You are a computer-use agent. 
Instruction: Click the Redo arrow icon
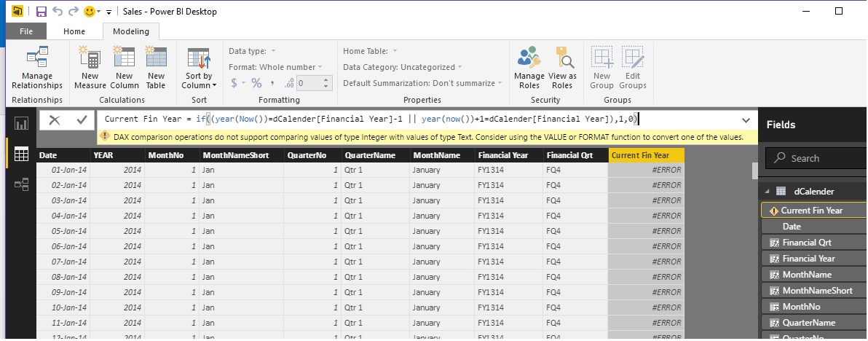73,11
